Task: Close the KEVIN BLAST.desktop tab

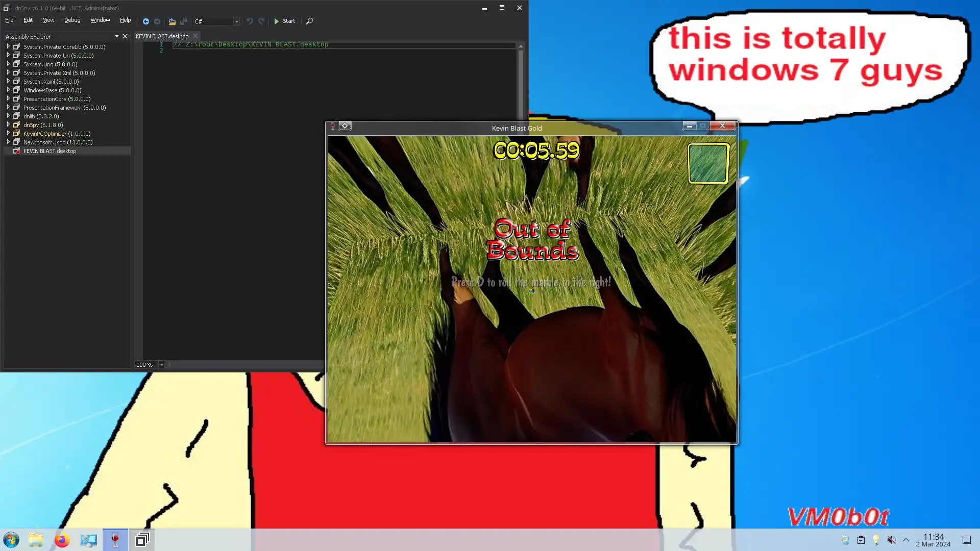Action: 195,36
